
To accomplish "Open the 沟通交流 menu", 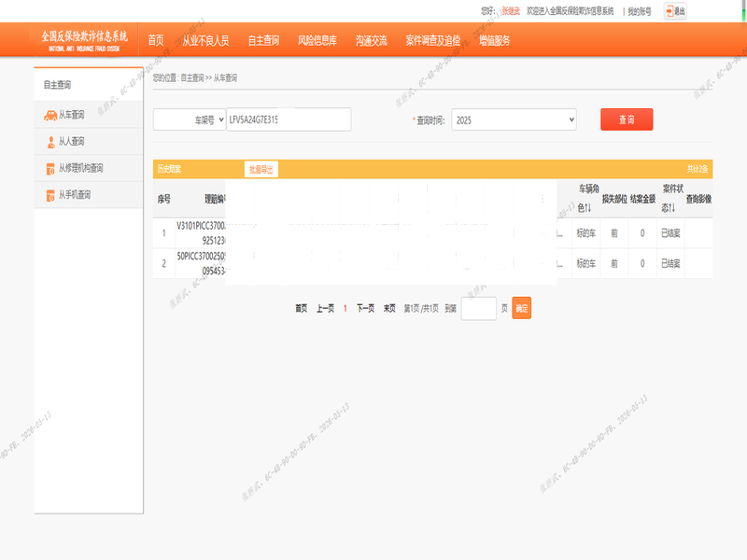I will click(371, 40).
